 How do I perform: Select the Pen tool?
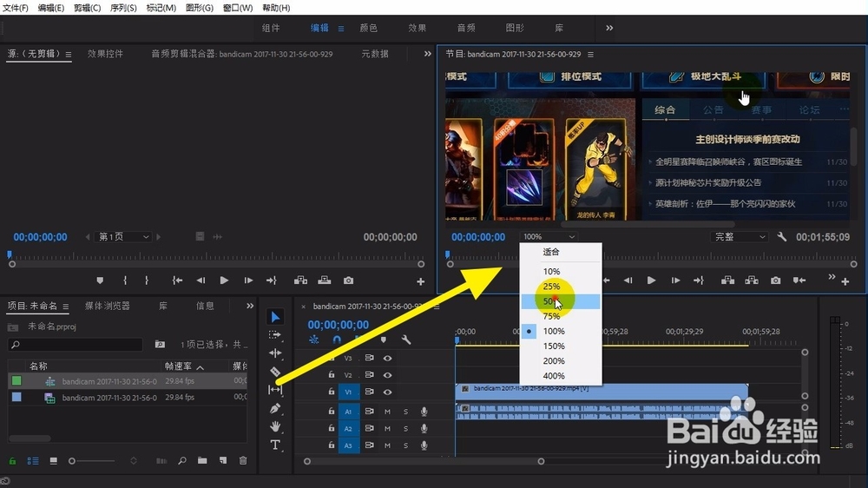pos(275,408)
